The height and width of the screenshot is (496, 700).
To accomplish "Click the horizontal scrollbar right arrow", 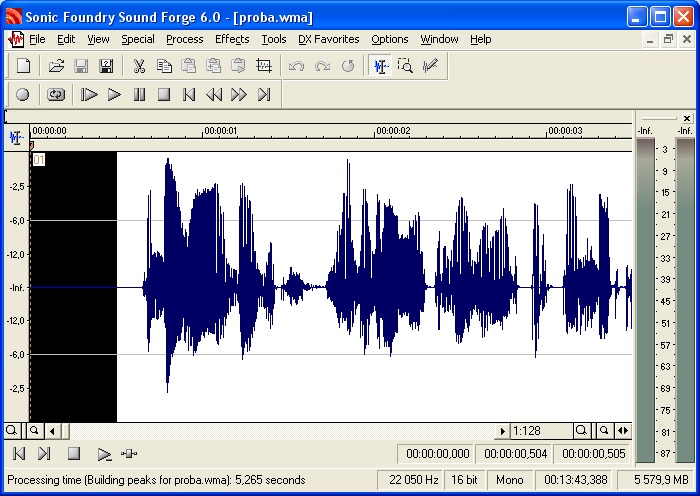I will [x=502, y=431].
